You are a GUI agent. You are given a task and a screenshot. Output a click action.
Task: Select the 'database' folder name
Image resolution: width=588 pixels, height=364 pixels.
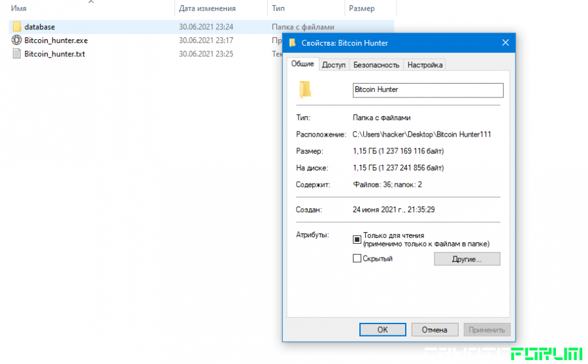pos(40,27)
